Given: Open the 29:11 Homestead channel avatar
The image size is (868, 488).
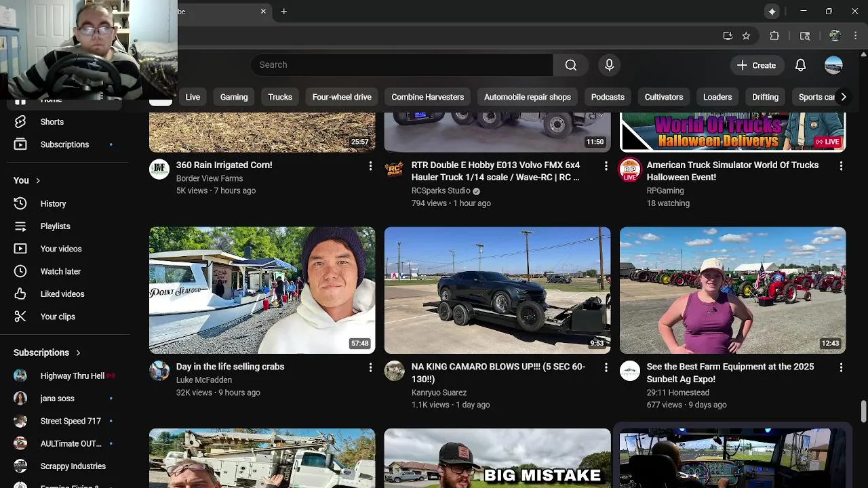Looking at the screenshot, I should (630, 371).
